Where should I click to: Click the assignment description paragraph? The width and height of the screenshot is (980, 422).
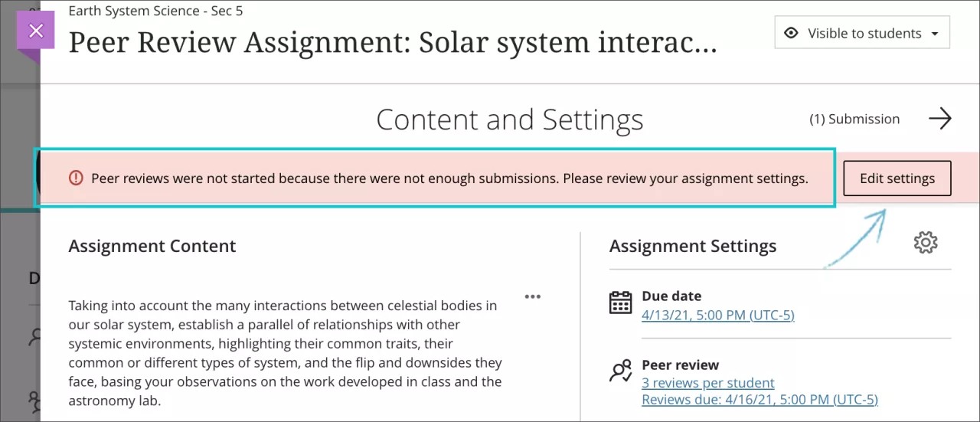click(x=285, y=353)
